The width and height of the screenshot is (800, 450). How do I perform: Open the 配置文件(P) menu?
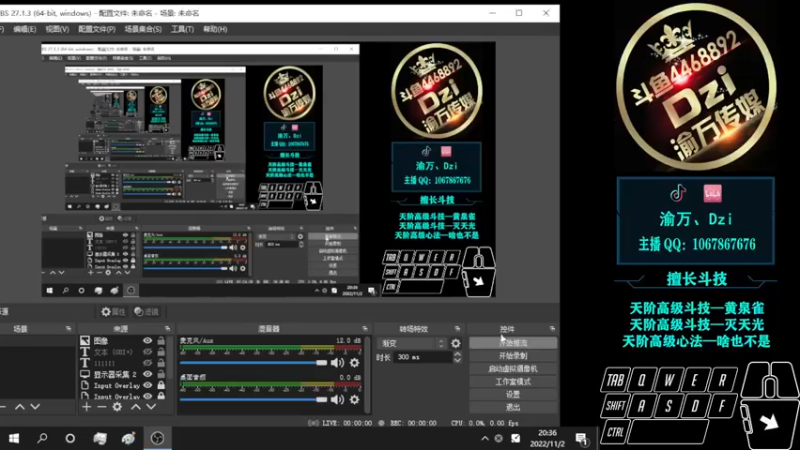96,29
